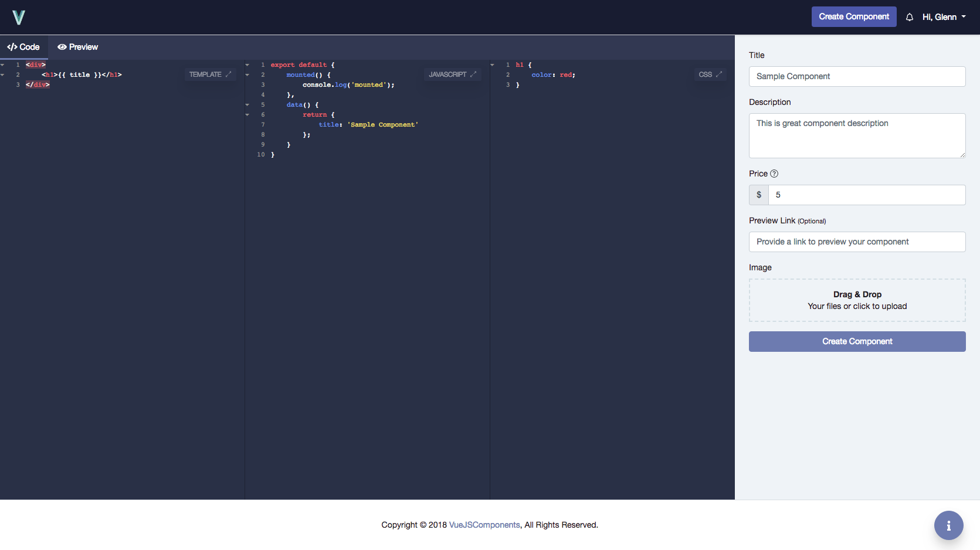Open the Price help tooltip icon
The width and height of the screenshot is (980, 550).
[x=774, y=174]
